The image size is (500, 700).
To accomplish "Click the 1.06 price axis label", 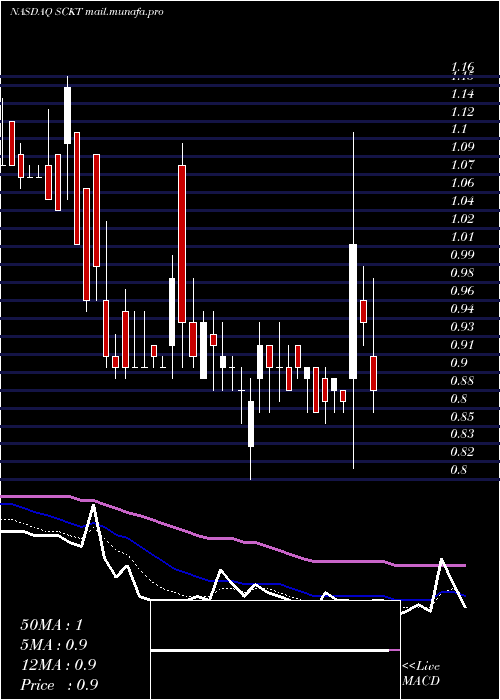I will click(x=463, y=183).
